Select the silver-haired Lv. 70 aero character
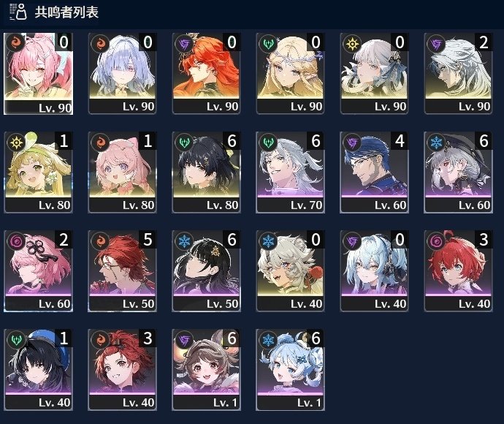This screenshot has height=424, width=504. click(x=290, y=173)
